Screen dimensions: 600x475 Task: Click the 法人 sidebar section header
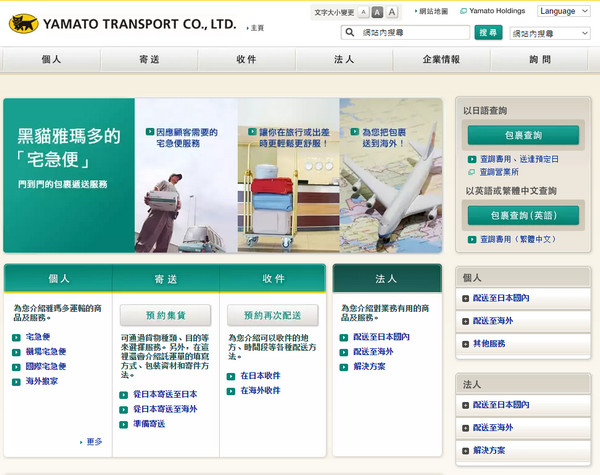pyautogui.click(x=523, y=384)
